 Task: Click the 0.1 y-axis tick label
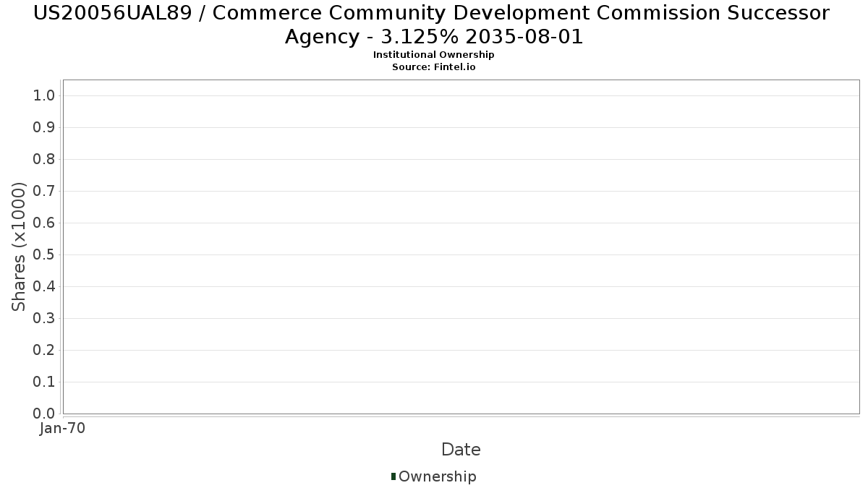(x=44, y=382)
